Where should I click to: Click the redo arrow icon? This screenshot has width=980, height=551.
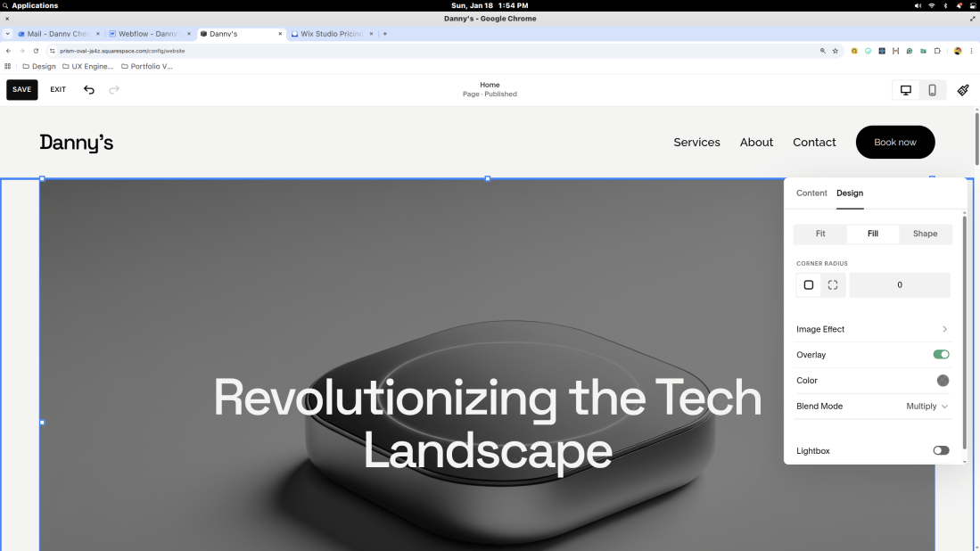coord(114,89)
